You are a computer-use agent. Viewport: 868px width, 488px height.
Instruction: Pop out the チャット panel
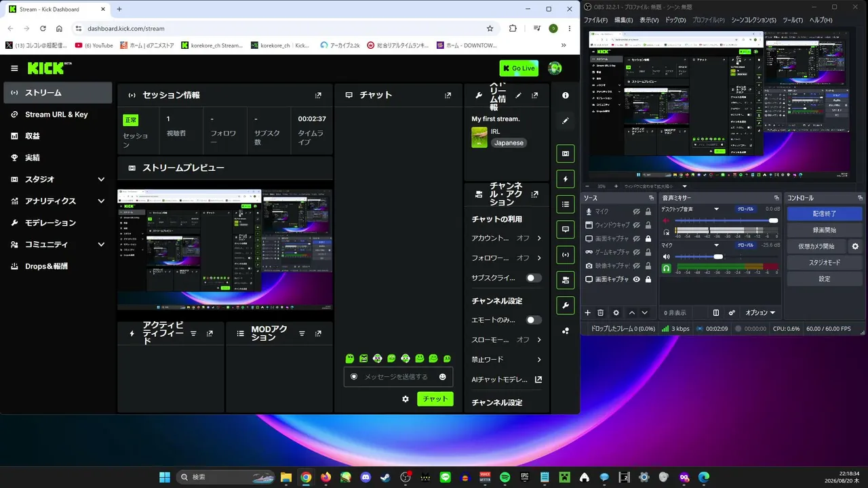coord(448,96)
